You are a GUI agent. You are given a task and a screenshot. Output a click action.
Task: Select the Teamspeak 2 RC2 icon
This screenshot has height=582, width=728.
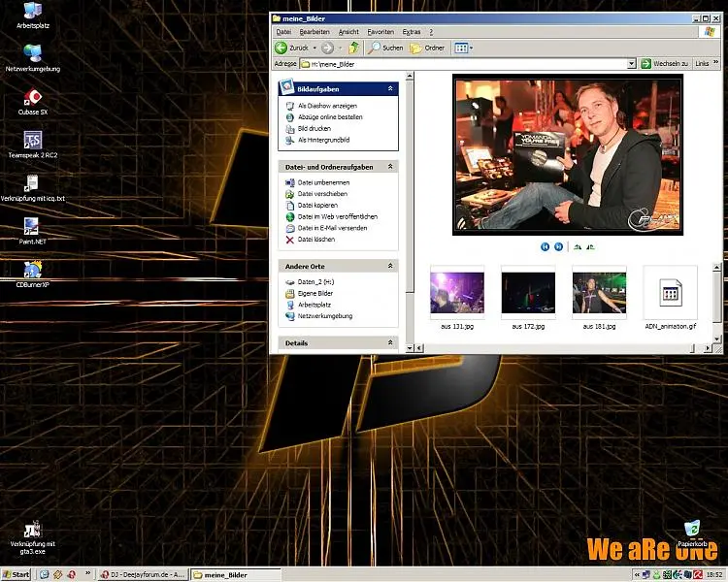[33, 142]
